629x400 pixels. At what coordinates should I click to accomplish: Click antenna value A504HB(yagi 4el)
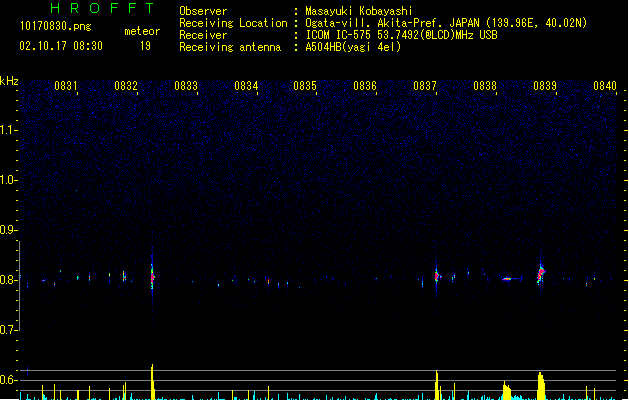click(353, 47)
